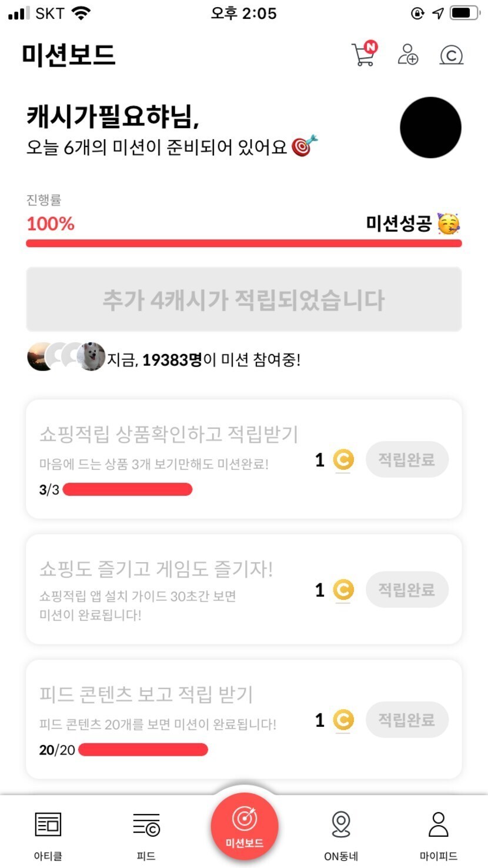Screen dimensions: 488x868
Task: Click the 100% mission progress bar
Action: (x=243, y=243)
